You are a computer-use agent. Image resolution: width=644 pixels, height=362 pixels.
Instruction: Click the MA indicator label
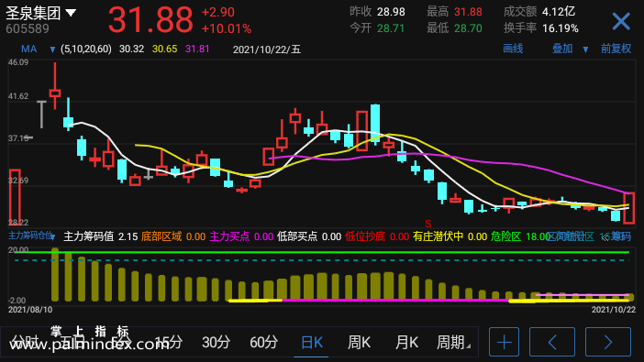(28, 49)
